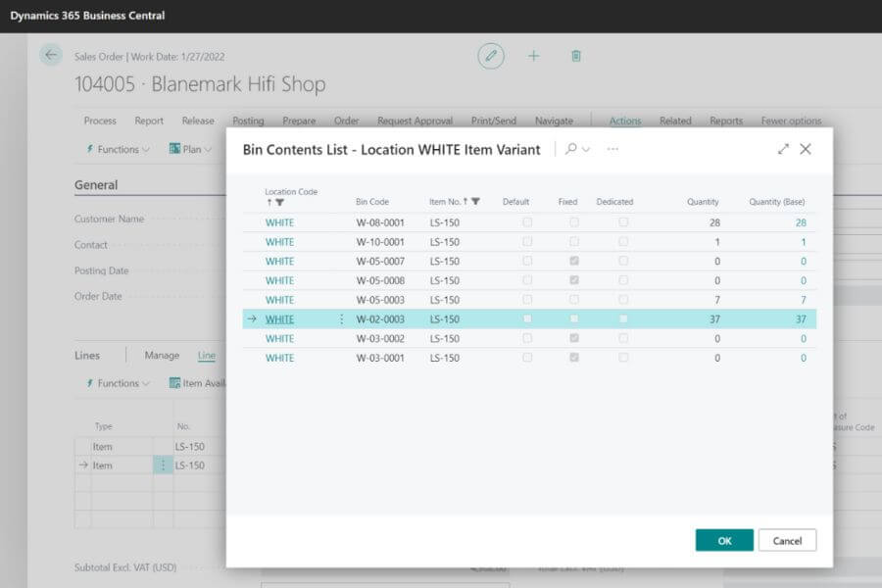
Task: Select bin code cell W-03-0001
Action: (x=380, y=358)
